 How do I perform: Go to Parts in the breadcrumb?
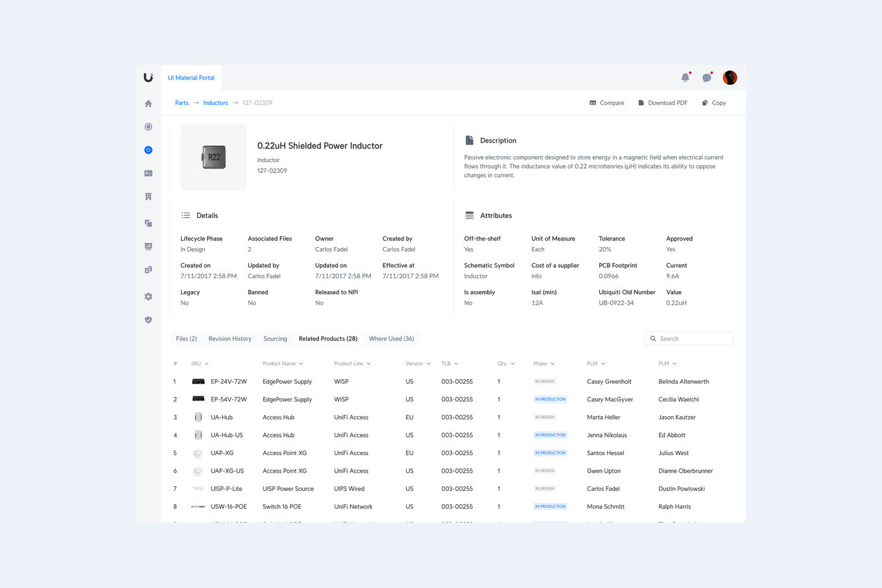tap(182, 103)
